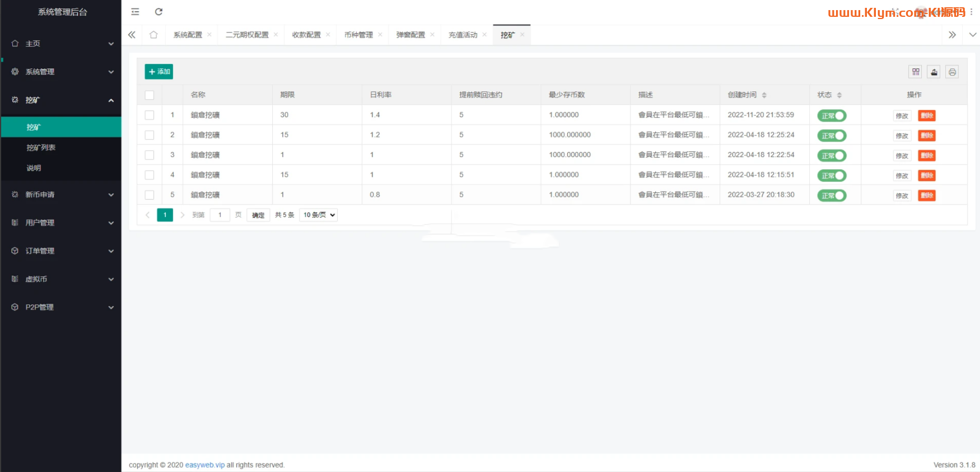Open the column filter icon above the table

(916, 72)
